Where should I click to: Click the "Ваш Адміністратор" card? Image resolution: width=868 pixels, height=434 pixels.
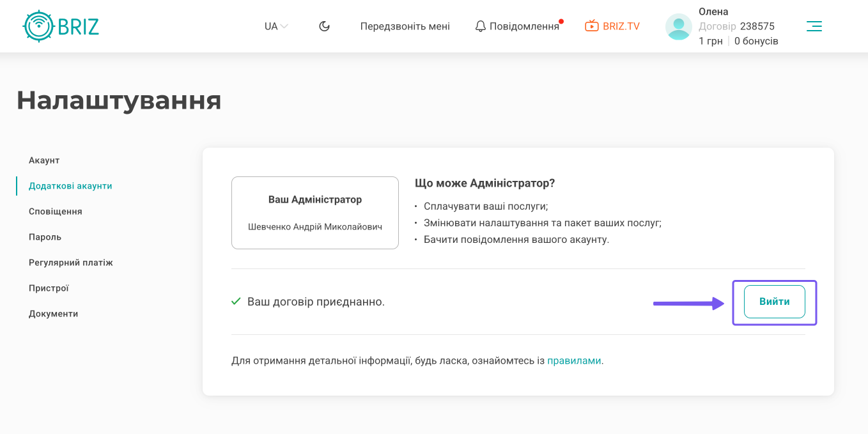tap(315, 213)
